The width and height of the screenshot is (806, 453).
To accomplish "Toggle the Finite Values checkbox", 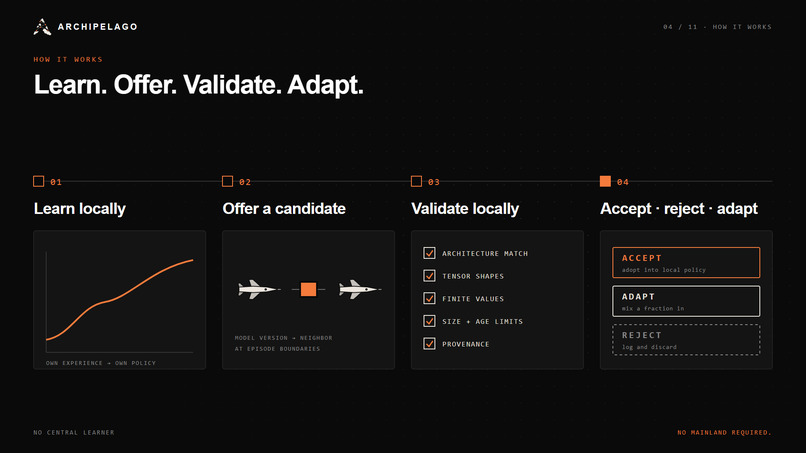I will click(x=429, y=298).
